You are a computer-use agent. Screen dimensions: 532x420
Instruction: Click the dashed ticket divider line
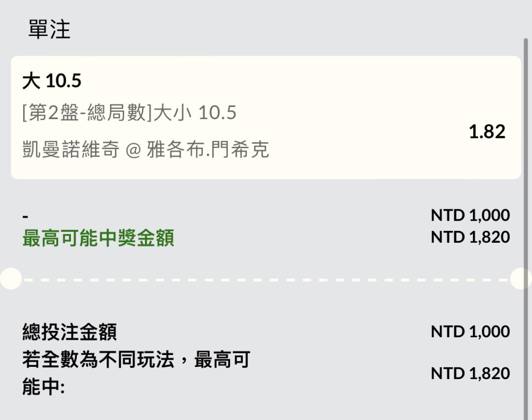pos(266,280)
